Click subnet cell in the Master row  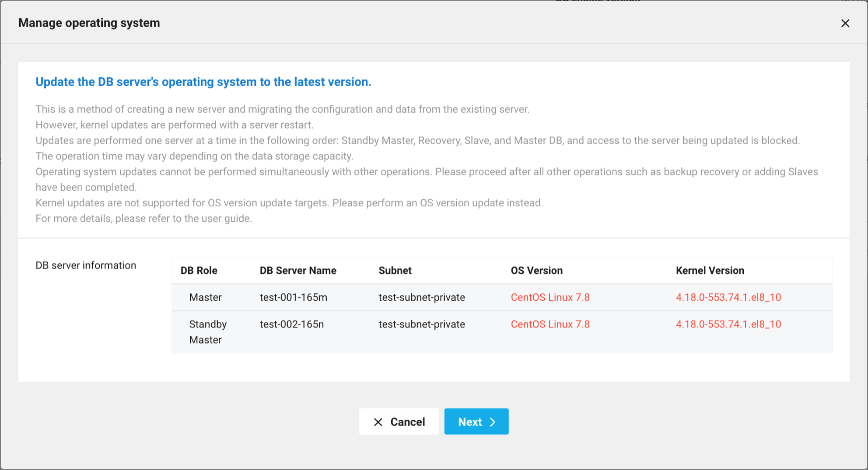[422, 297]
